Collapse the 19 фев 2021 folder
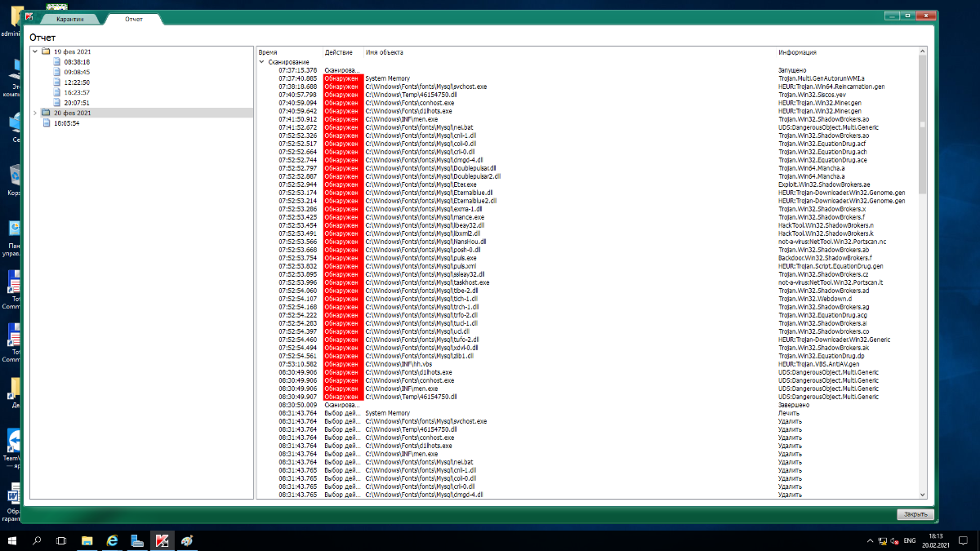 (x=35, y=51)
